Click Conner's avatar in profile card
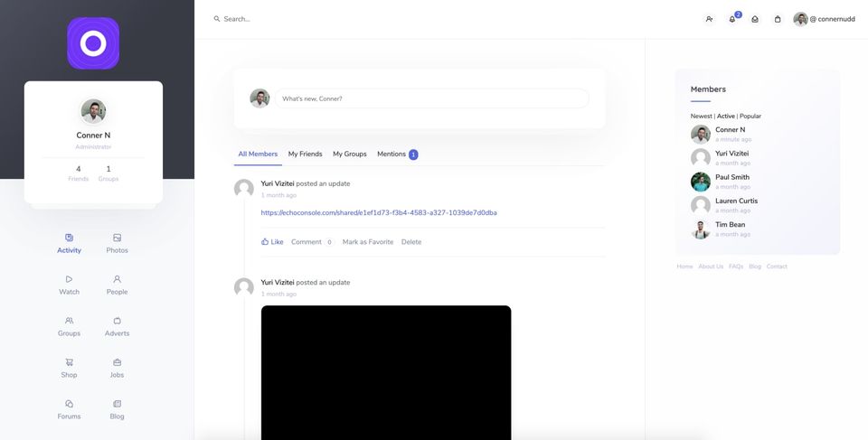 pyautogui.click(x=93, y=111)
